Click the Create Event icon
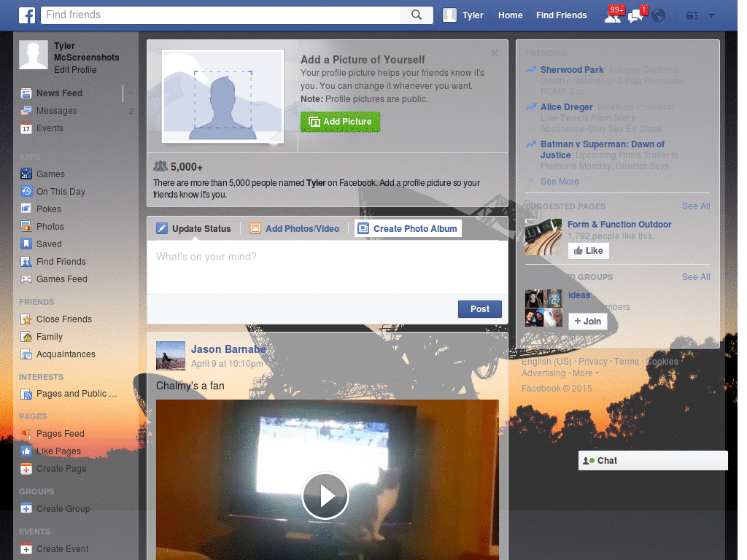Screen dimensions: 747x560 tap(26, 549)
